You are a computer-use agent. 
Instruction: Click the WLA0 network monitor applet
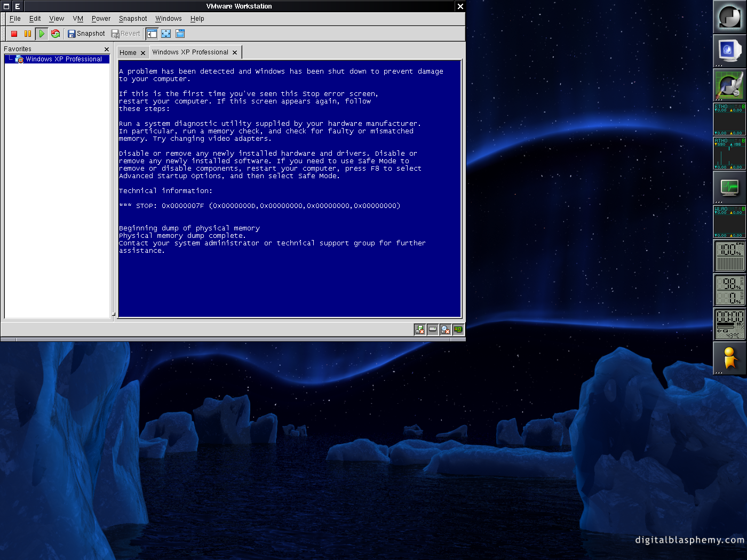click(730, 222)
